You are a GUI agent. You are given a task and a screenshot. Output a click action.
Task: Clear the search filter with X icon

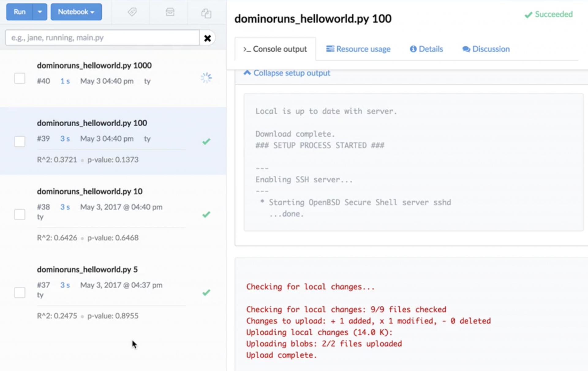pyautogui.click(x=207, y=38)
